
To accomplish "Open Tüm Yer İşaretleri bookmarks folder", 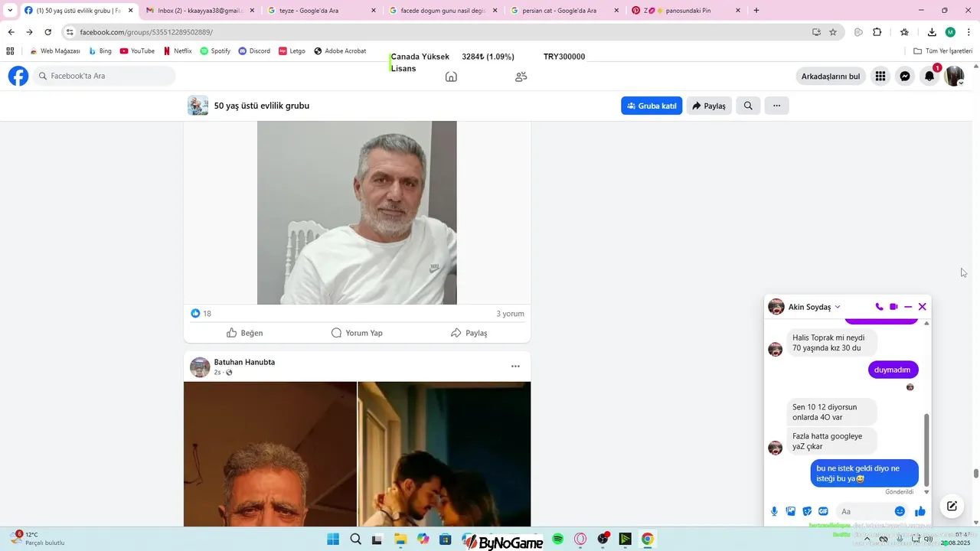I will [x=942, y=51].
